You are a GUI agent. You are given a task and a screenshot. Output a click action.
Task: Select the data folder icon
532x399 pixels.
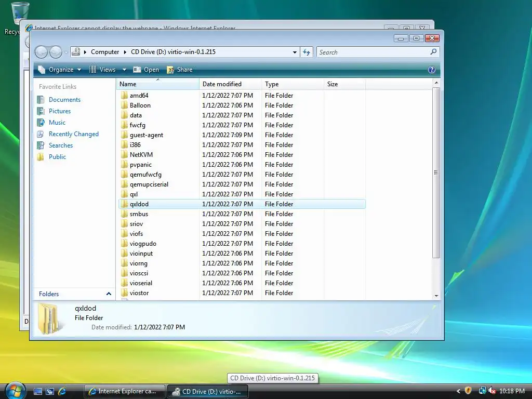point(125,115)
